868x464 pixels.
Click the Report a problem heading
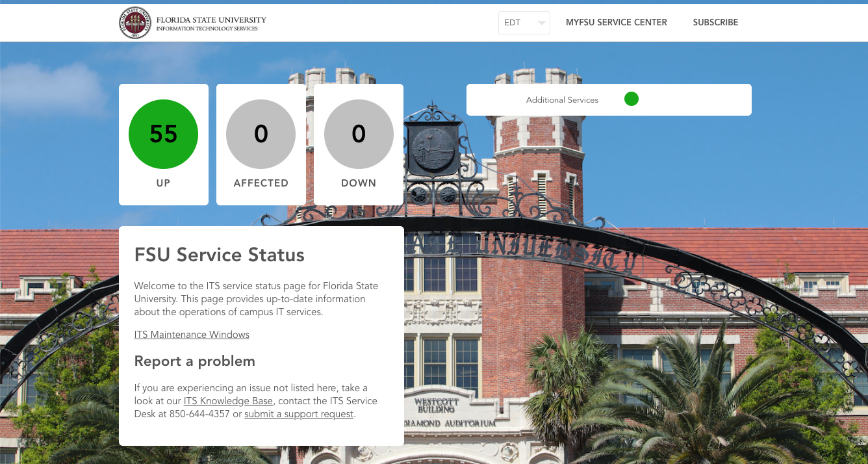(194, 361)
